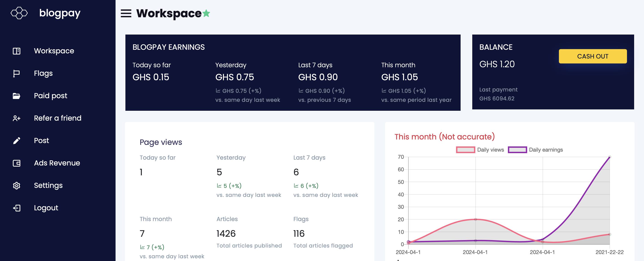Screen dimensions: 644x261
Task: Click the Flags sidebar flag icon
Action: (x=17, y=74)
